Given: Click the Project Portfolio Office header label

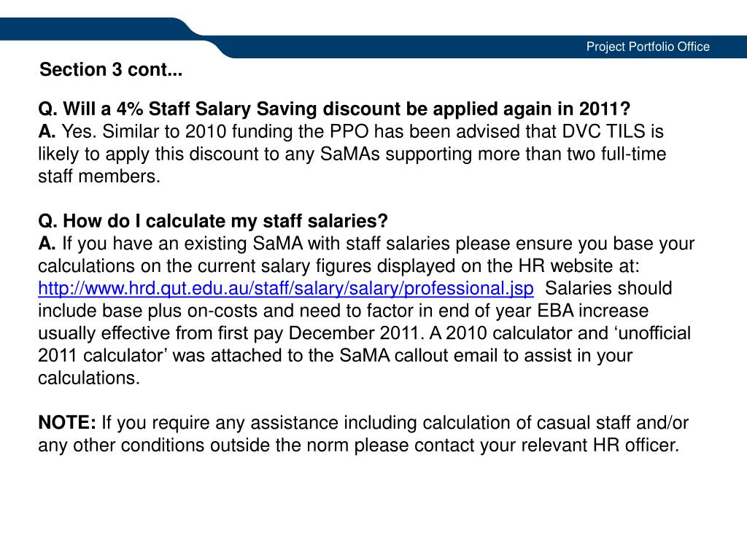Looking at the screenshot, I should [x=648, y=47].
